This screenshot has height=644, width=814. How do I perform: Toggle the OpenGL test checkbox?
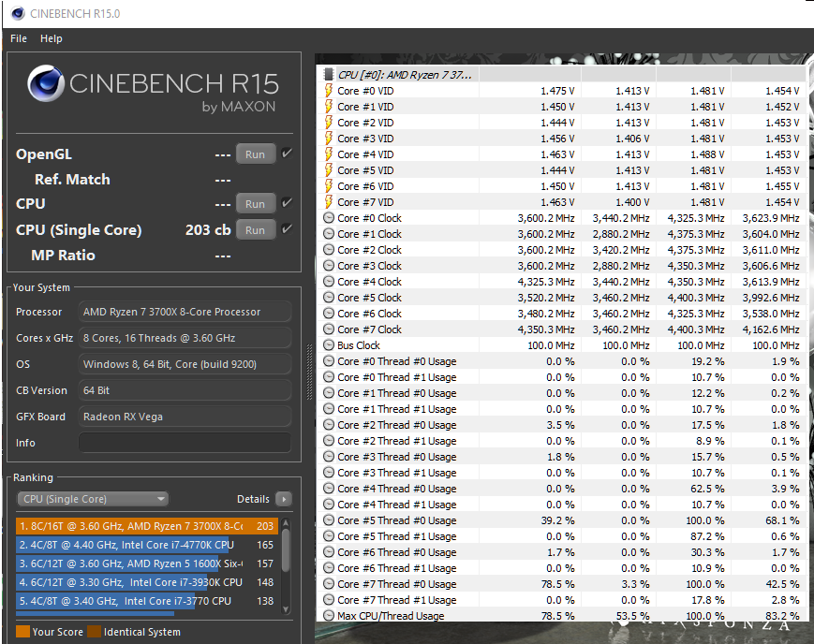point(287,154)
